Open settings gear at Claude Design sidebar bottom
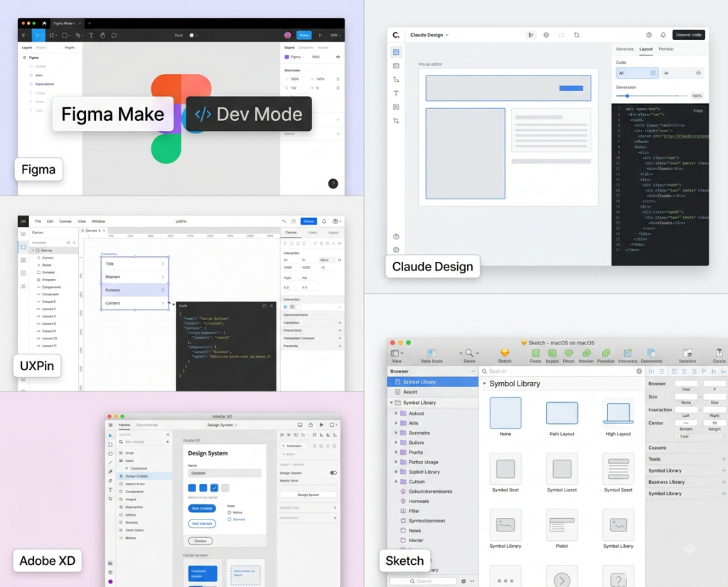 396,250
